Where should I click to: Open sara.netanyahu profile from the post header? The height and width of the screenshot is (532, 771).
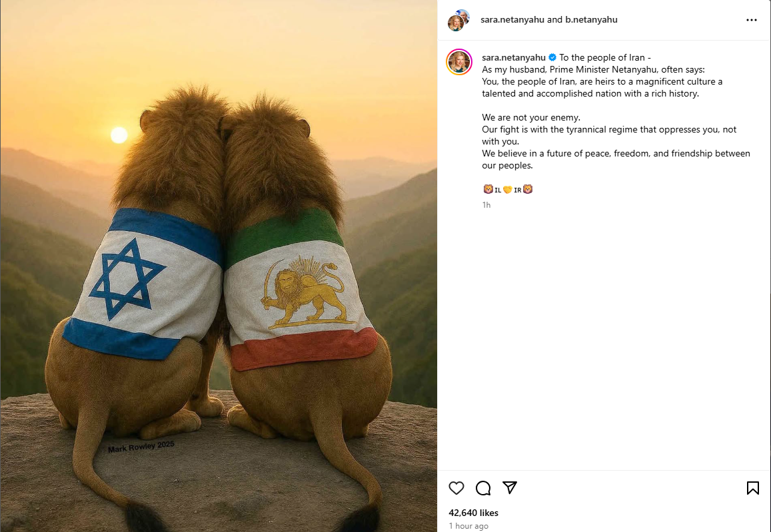tap(512, 20)
